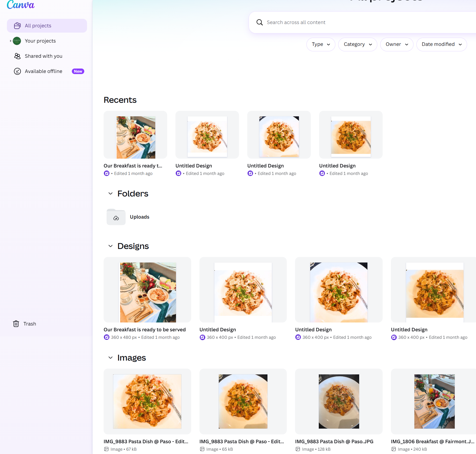Image resolution: width=476 pixels, height=454 pixels.
Task: Click design type icon under recent breakfast design
Action: click(x=107, y=174)
